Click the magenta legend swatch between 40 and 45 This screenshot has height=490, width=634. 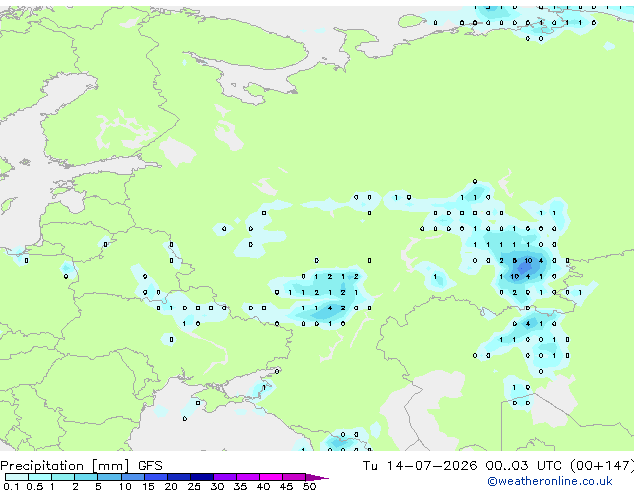271,477
